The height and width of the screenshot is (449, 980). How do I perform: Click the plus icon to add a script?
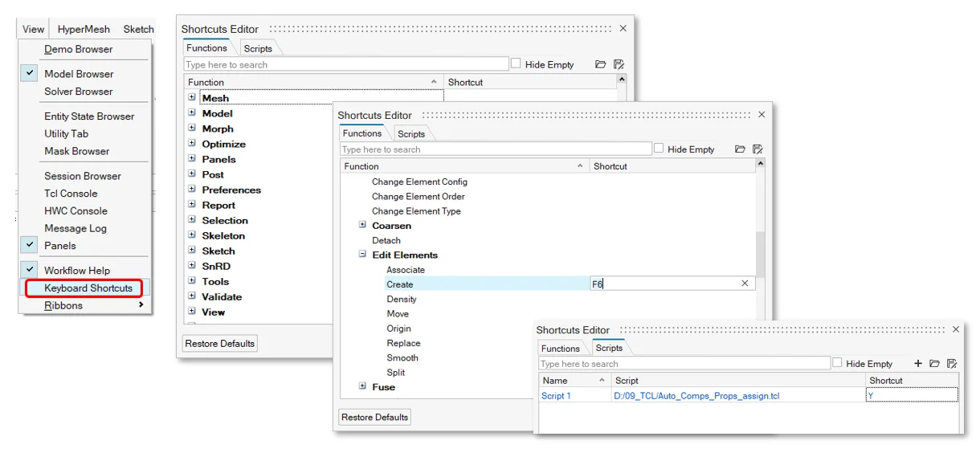[x=918, y=364]
